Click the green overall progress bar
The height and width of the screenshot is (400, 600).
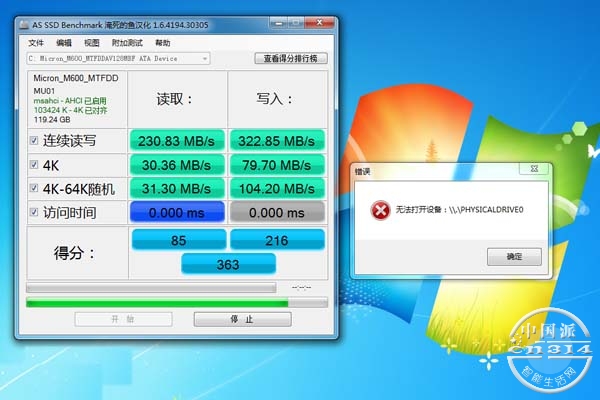click(177, 303)
